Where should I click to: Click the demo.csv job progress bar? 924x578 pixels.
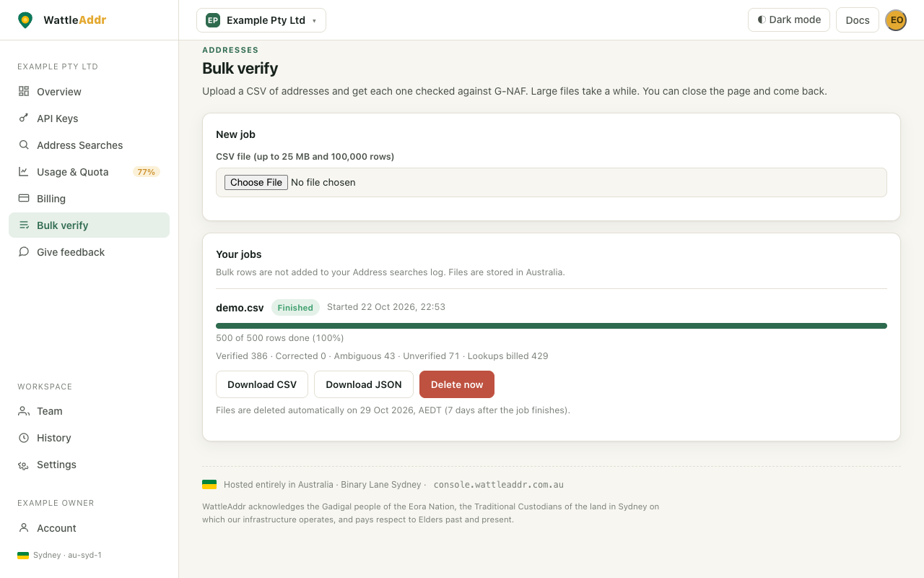tap(552, 326)
